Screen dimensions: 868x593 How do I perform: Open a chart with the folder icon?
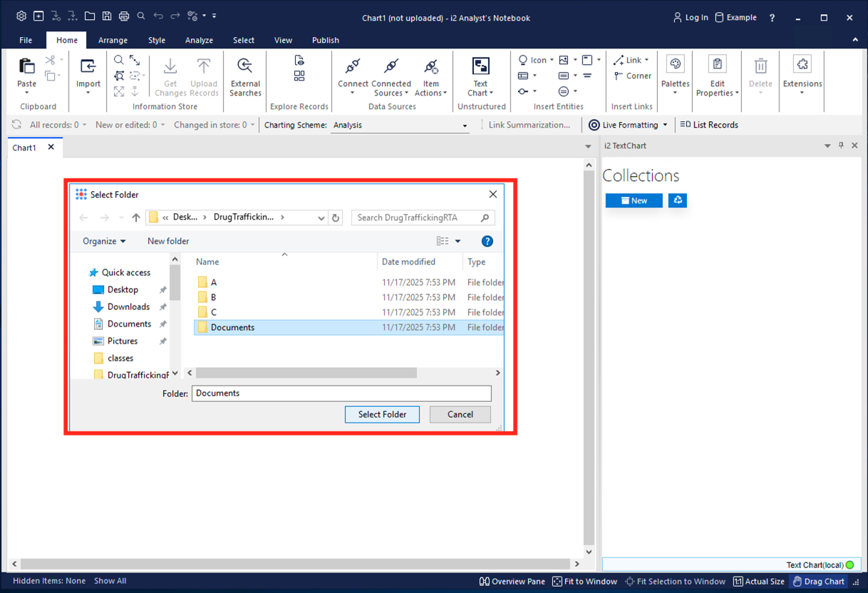pos(90,16)
